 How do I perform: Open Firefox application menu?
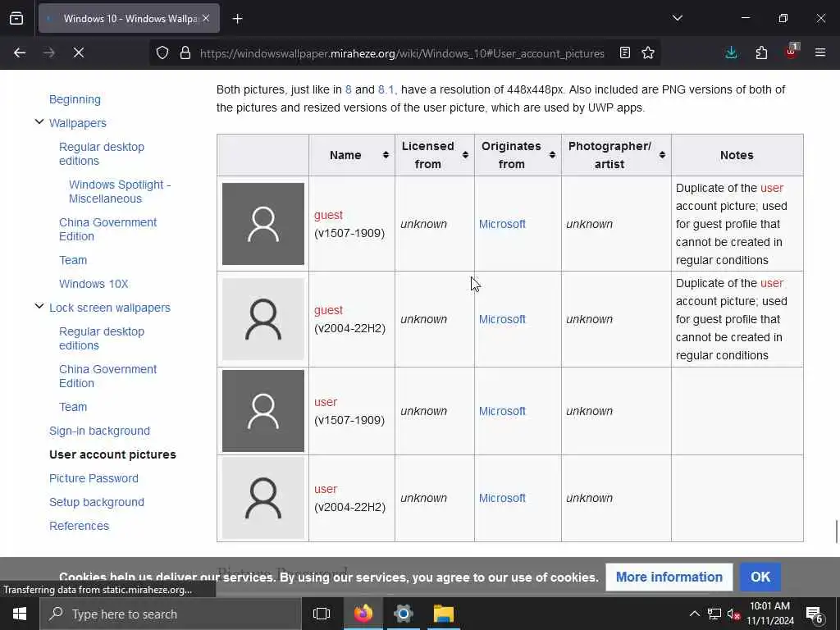coord(820,52)
